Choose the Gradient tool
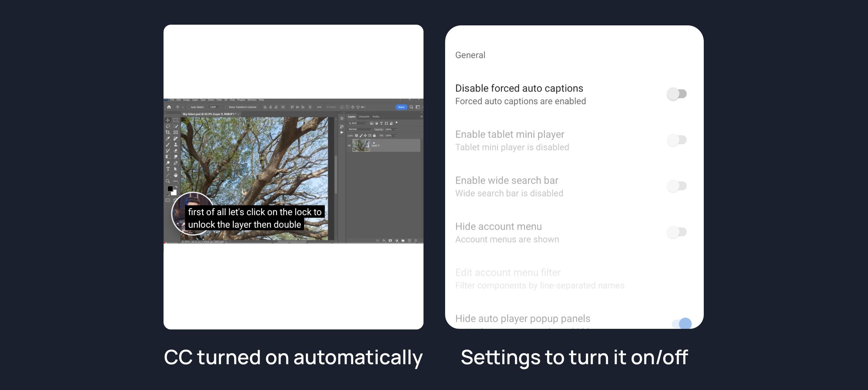This screenshot has width=868, height=390. point(168,157)
